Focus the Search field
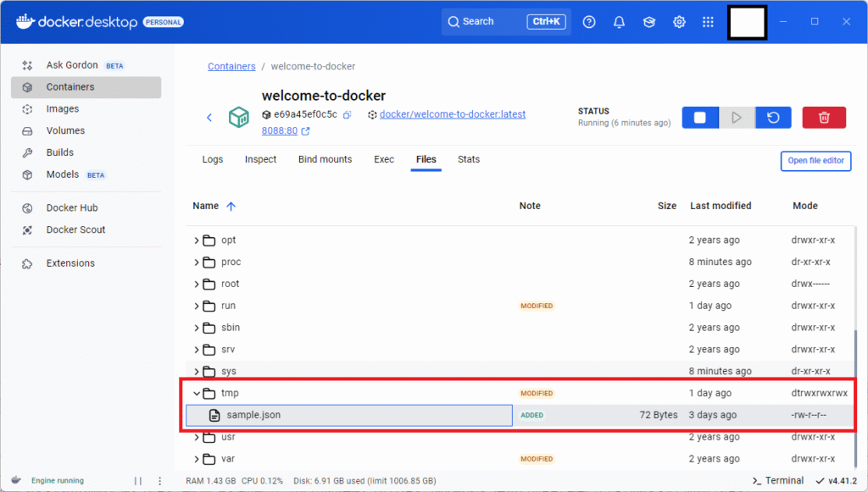This screenshot has height=492, width=868. (506, 21)
